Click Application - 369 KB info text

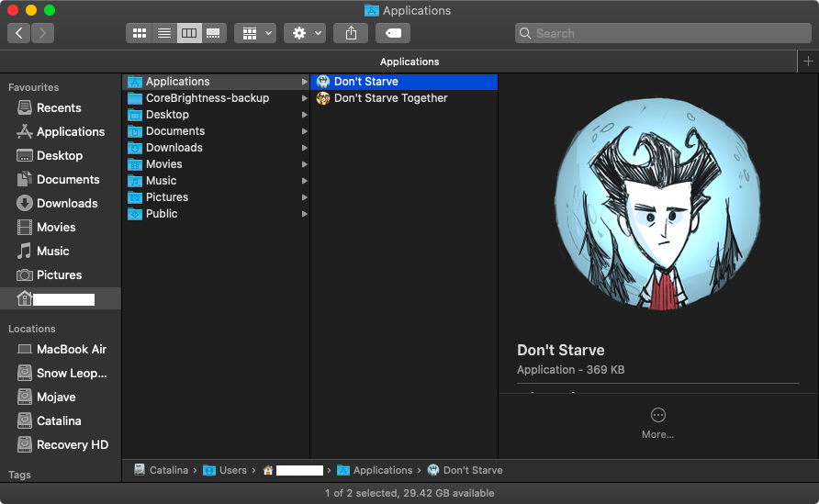coord(570,370)
